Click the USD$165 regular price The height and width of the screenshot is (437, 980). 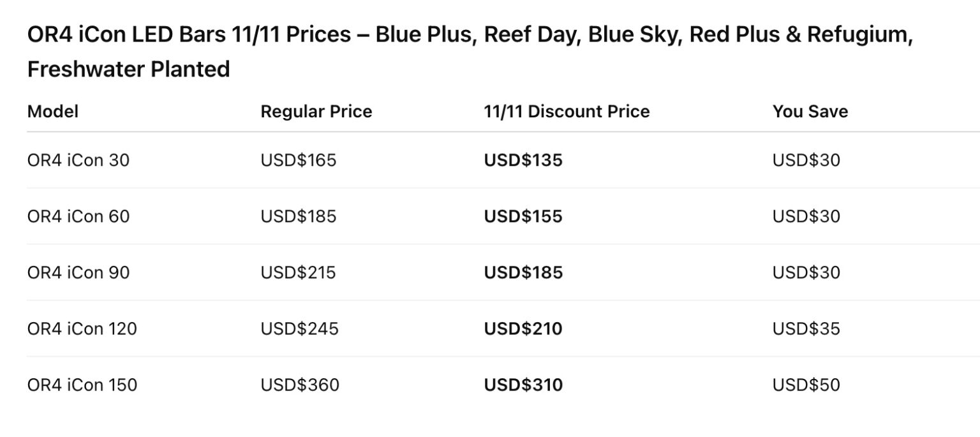coord(298,160)
